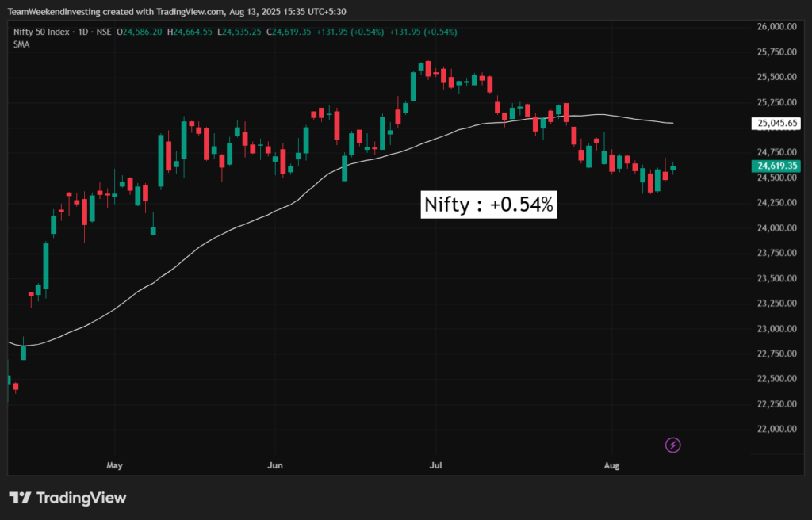Click the 26,000.00 price axis label
812x520 pixels.
[x=777, y=27]
